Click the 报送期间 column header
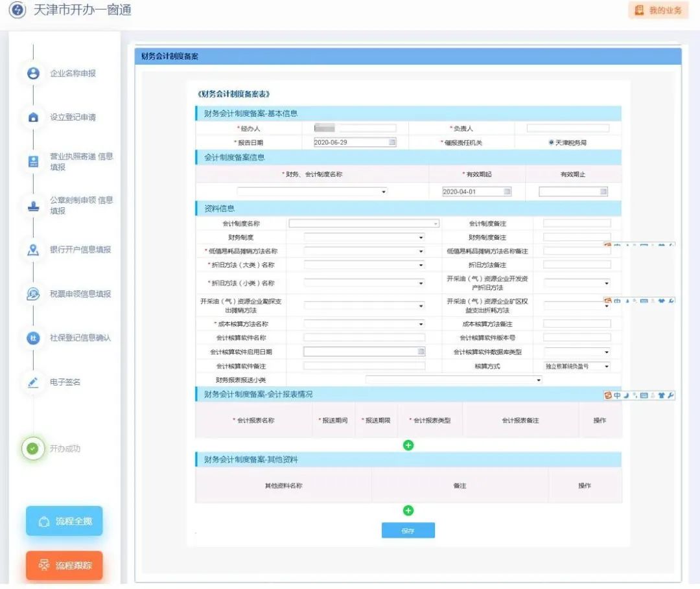This screenshot has height=589, width=700. [333, 421]
